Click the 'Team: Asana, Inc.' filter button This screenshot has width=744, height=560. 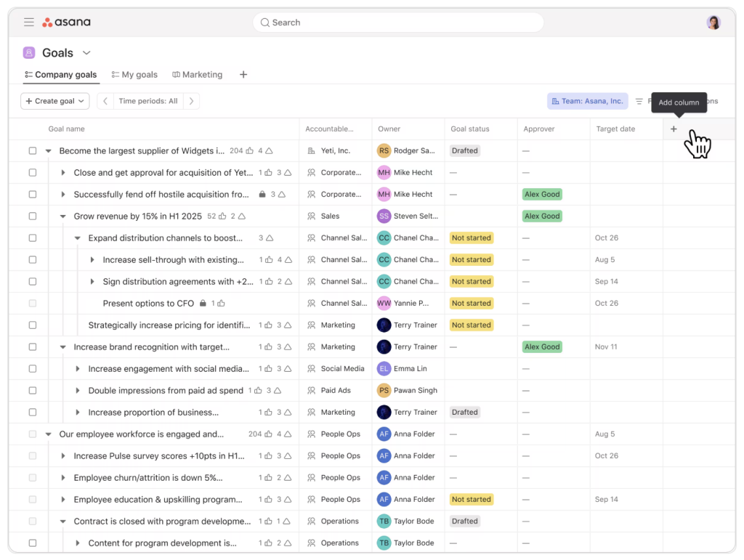pyautogui.click(x=587, y=102)
